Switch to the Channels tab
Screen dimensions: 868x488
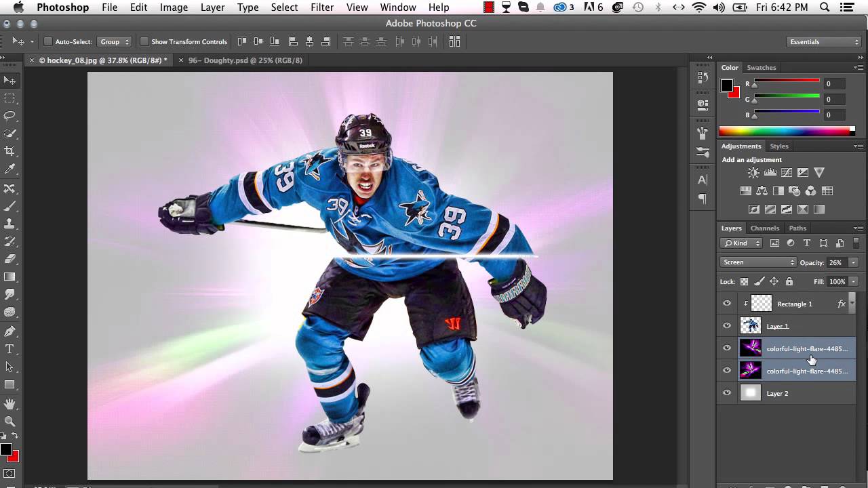[765, 228]
